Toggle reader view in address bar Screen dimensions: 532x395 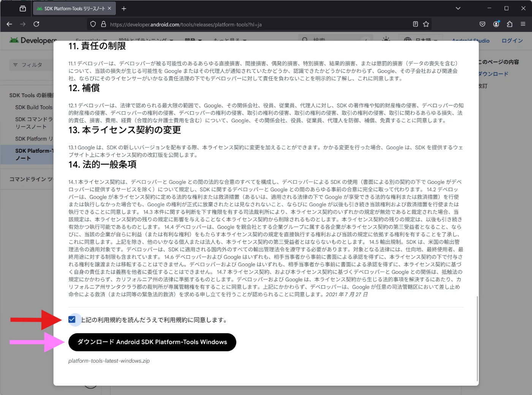click(415, 24)
